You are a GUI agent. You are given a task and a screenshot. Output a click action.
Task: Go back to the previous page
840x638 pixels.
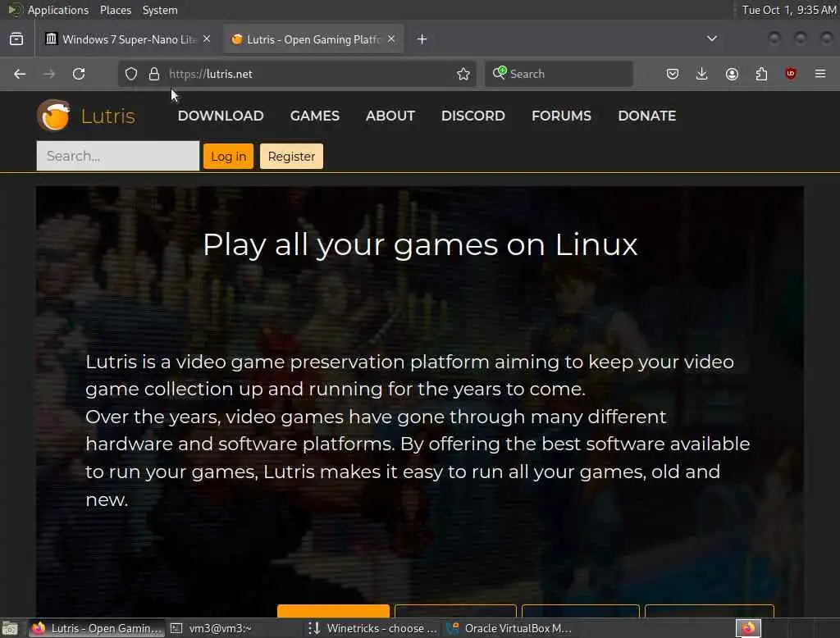[20, 74]
